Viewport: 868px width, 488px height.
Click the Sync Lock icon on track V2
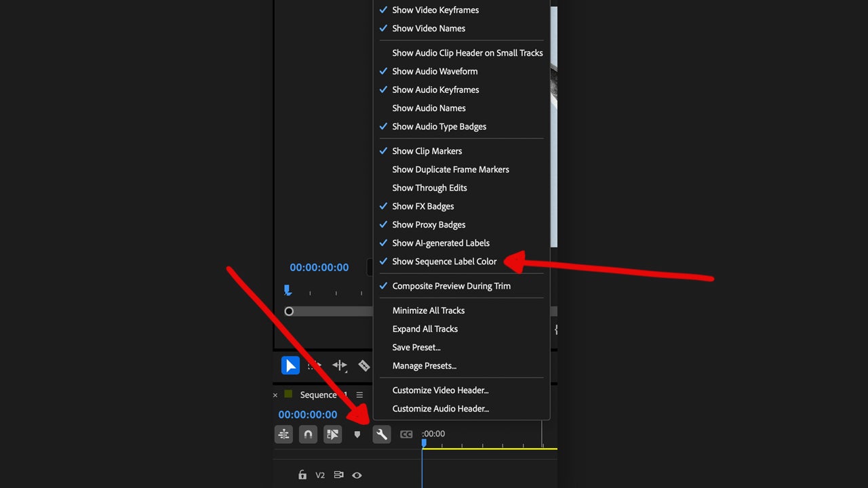tap(338, 475)
